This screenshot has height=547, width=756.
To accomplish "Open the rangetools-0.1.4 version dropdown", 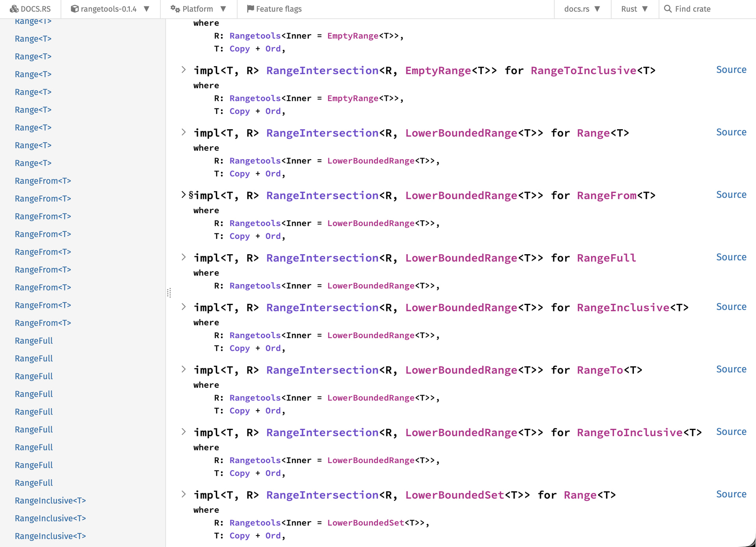I will [x=146, y=9].
